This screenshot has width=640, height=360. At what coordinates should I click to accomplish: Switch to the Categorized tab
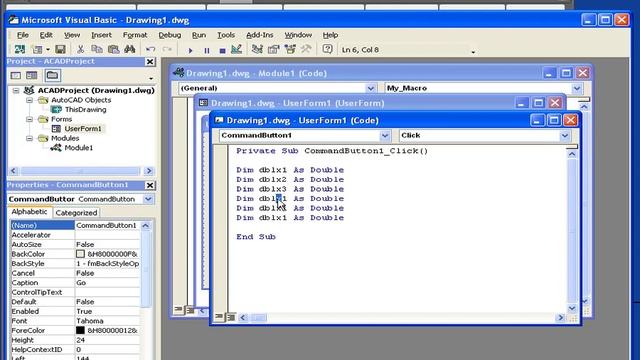click(76, 213)
